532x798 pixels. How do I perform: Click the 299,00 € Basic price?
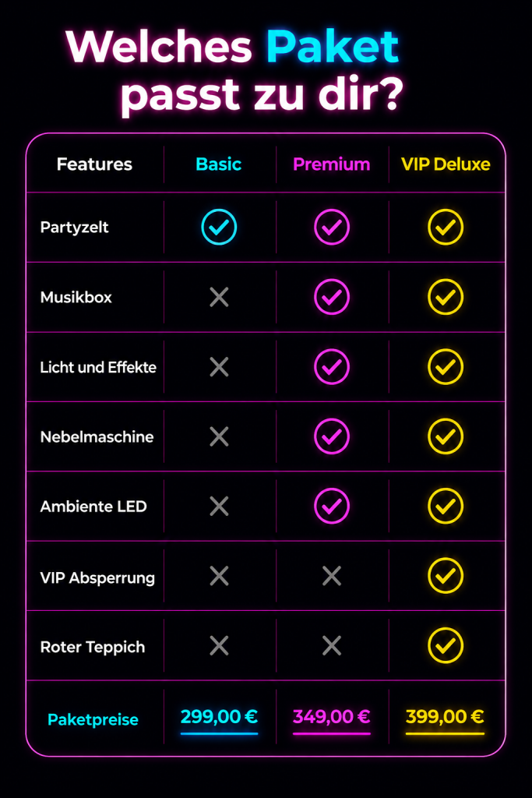pyautogui.click(x=219, y=717)
